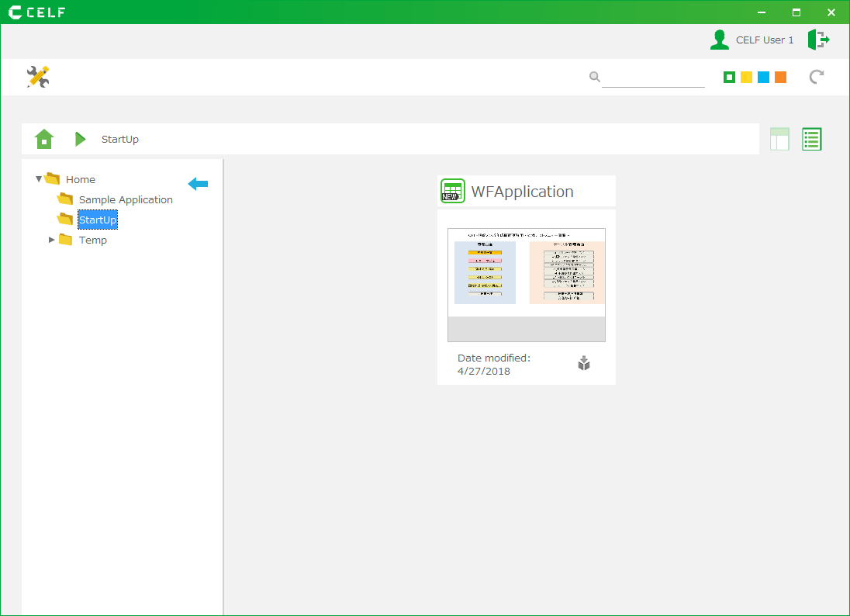Select the blue color theme swatch
The image size is (850, 616).
[763, 77]
